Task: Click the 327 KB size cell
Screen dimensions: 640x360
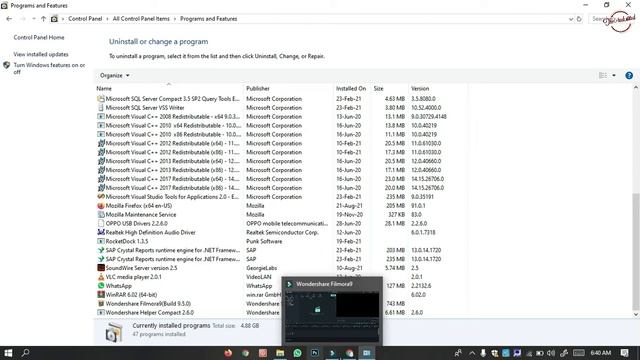Action: pyautogui.click(x=396, y=215)
